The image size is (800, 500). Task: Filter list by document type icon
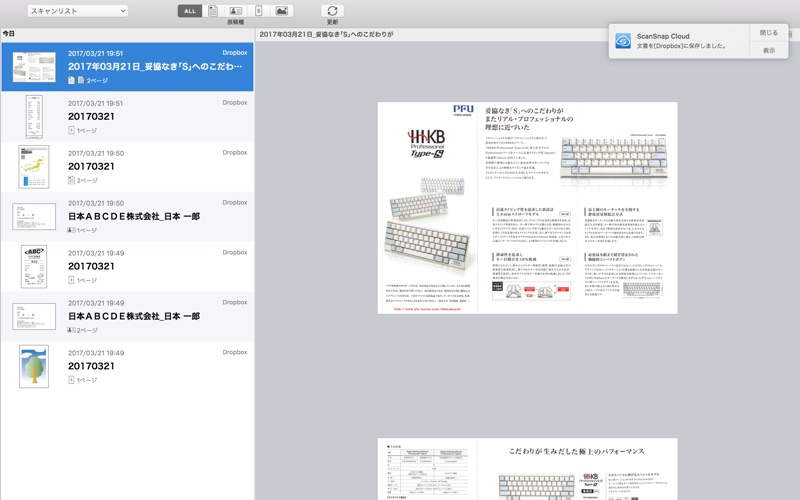pos(213,11)
